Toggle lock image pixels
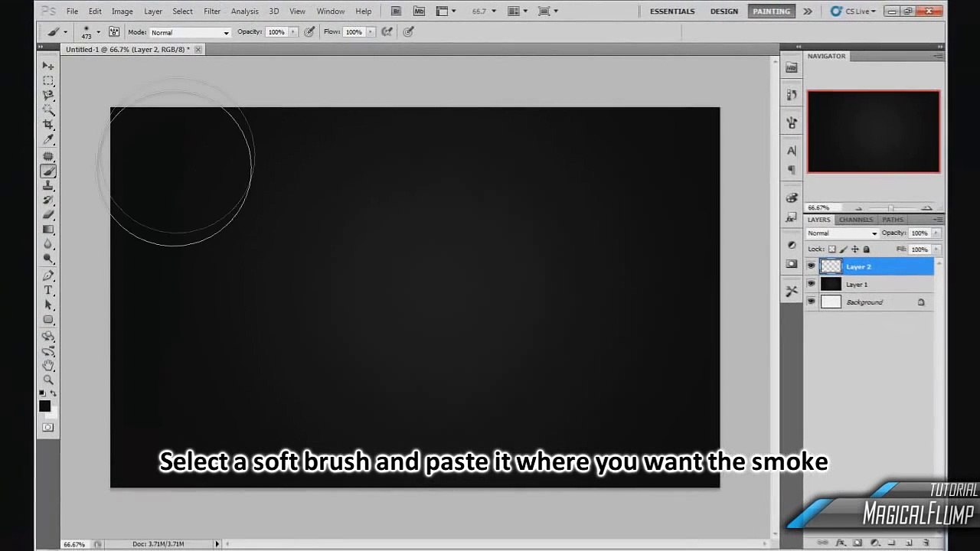This screenshot has height=551, width=980. 844,249
